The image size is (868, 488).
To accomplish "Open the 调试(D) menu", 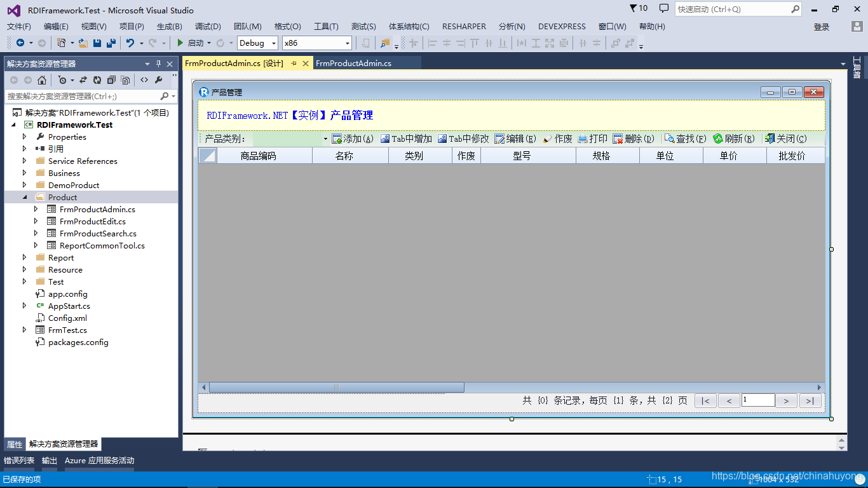I will pyautogui.click(x=208, y=27).
